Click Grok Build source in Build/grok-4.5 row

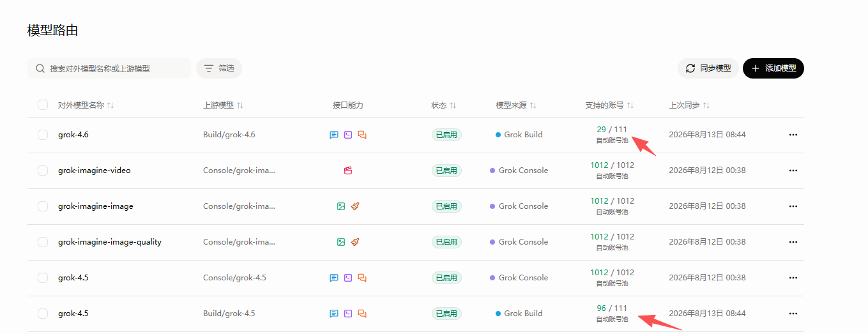tap(519, 314)
